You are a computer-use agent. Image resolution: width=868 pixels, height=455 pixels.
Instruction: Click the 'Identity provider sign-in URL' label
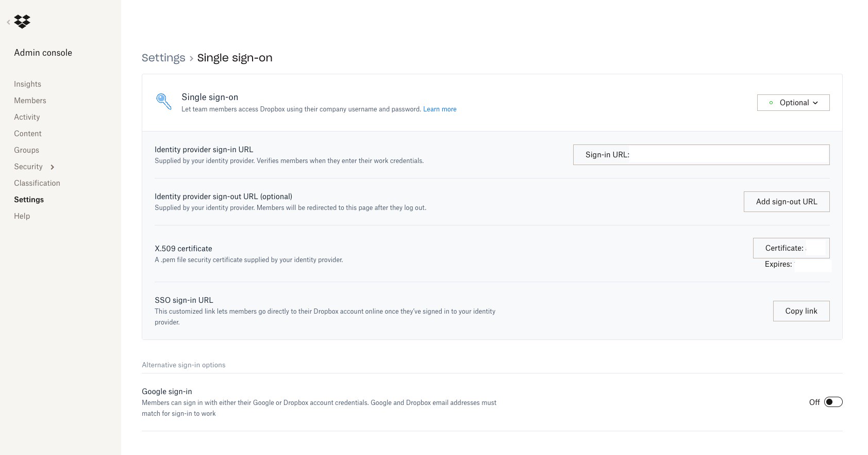point(204,150)
